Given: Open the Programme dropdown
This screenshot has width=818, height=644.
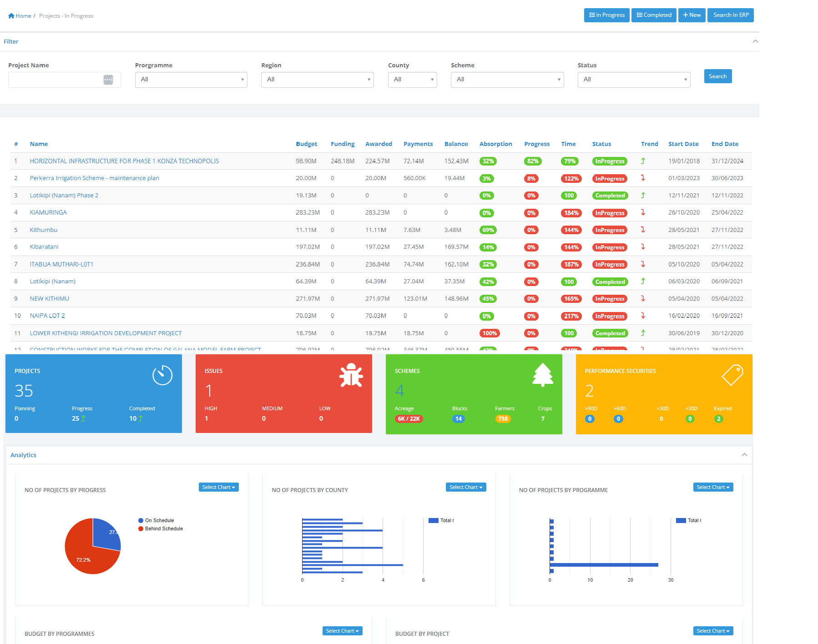Looking at the screenshot, I should pyautogui.click(x=191, y=80).
